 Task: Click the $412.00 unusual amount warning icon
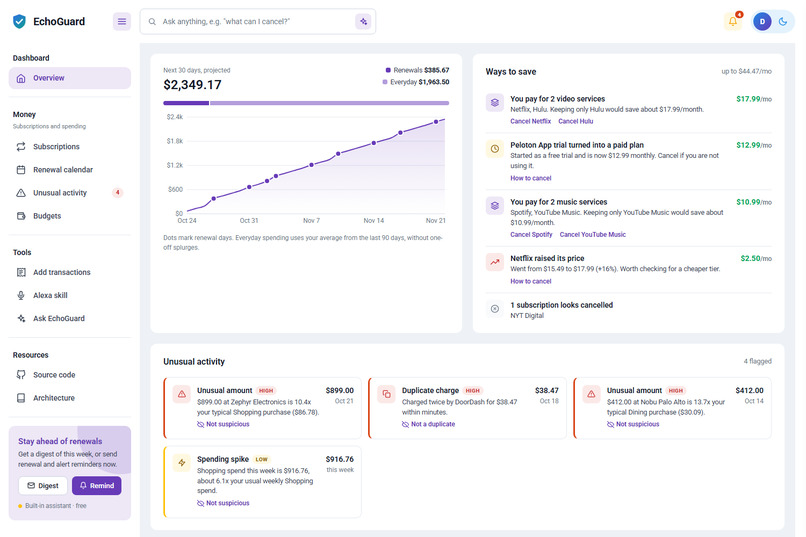point(591,395)
